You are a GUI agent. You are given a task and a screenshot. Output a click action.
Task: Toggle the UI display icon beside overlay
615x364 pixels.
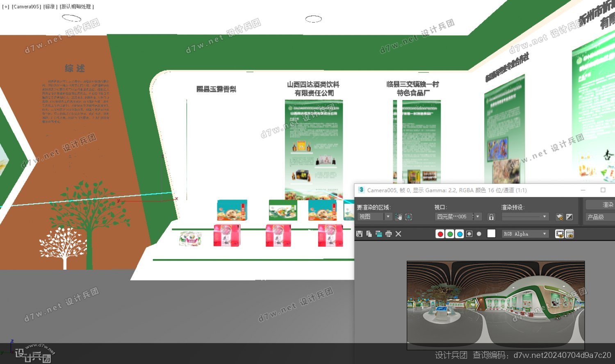coord(569,234)
